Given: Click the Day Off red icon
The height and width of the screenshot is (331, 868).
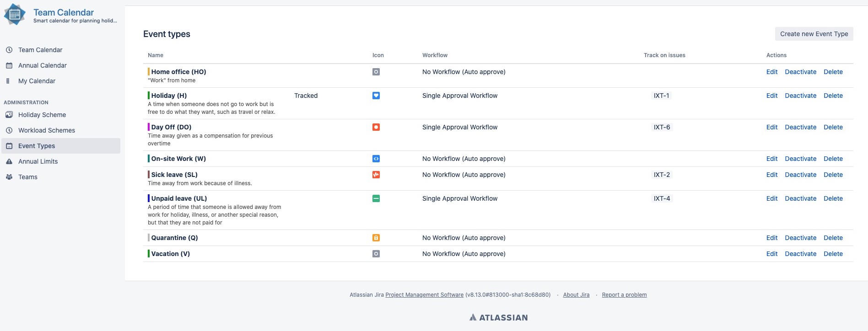Looking at the screenshot, I should 376,127.
